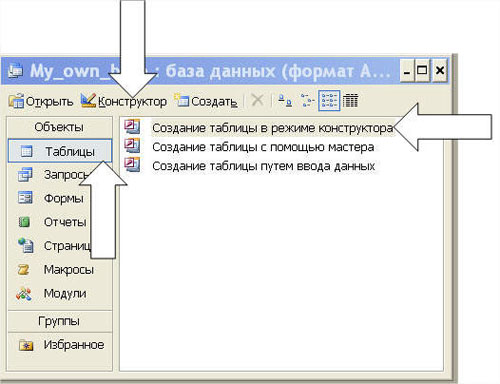Click the Запросы query icon

(x=25, y=175)
